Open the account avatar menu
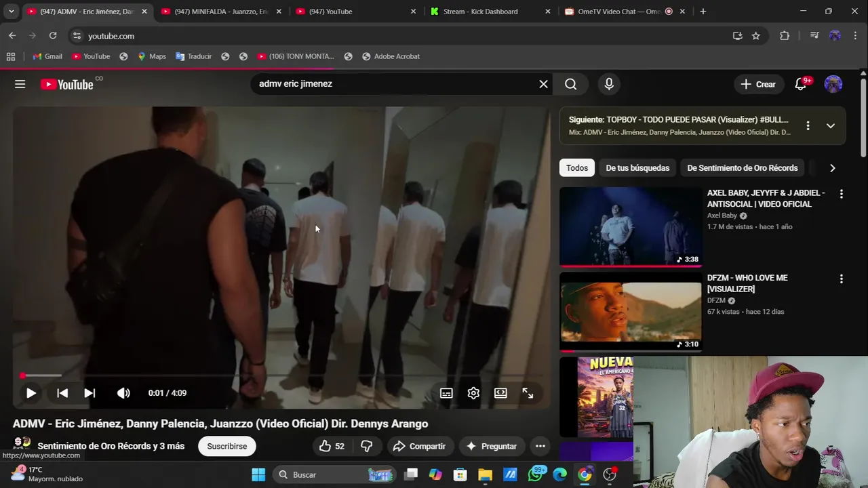Image resolution: width=868 pixels, height=488 pixels. click(x=833, y=84)
